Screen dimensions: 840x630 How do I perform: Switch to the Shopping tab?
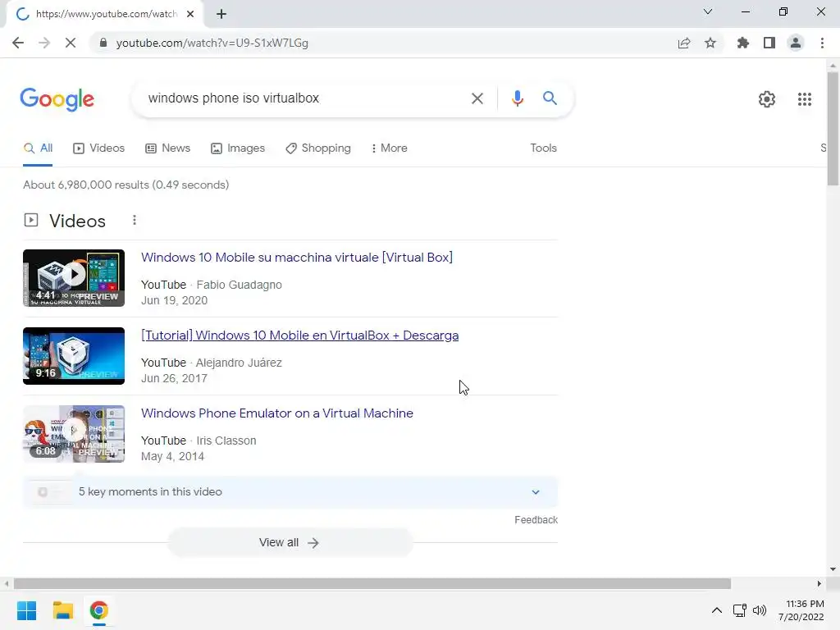[318, 148]
